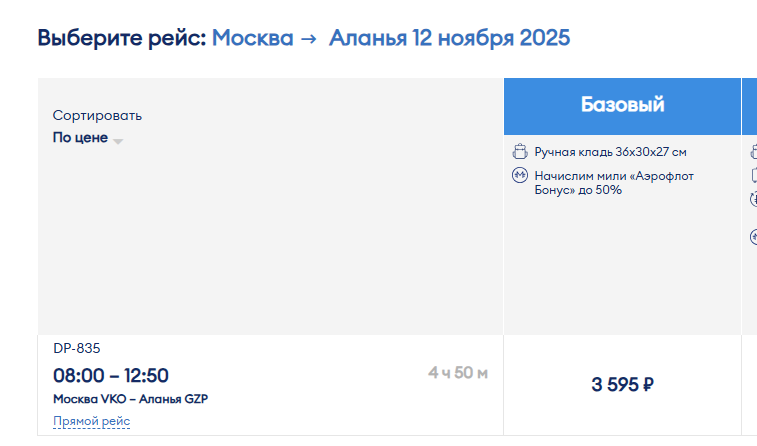Select the partially visible tariff header next to Базовый
This screenshot has height=446, width=757.
[x=750, y=106]
